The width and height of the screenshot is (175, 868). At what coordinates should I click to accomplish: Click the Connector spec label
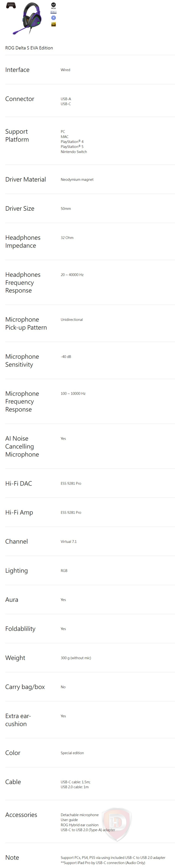click(x=20, y=99)
